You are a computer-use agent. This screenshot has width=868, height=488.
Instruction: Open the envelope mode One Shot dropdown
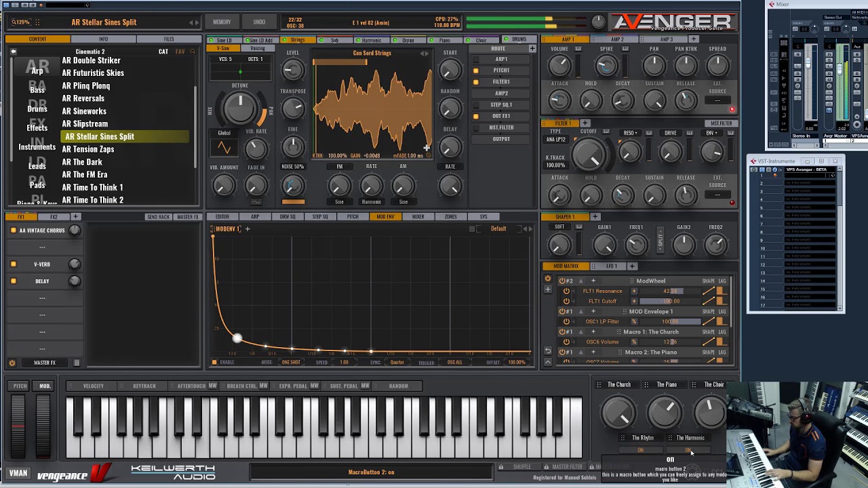(x=291, y=363)
